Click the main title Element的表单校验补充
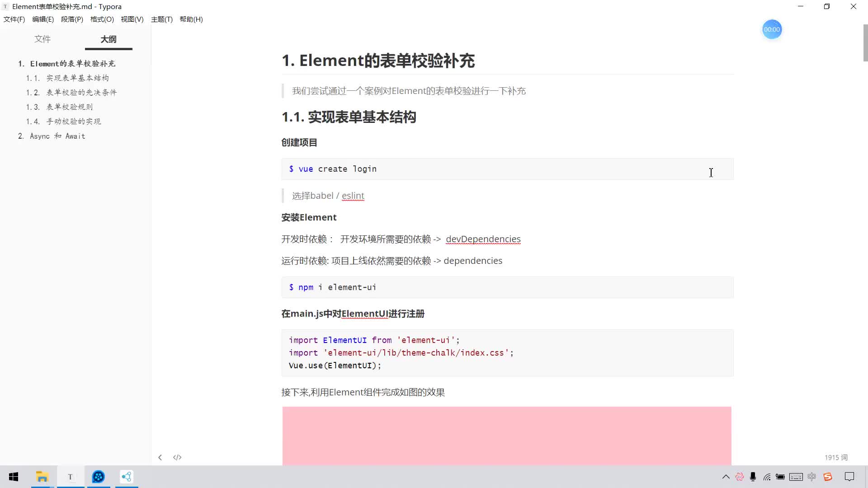Image resolution: width=868 pixels, height=488 pixels. 378,61
